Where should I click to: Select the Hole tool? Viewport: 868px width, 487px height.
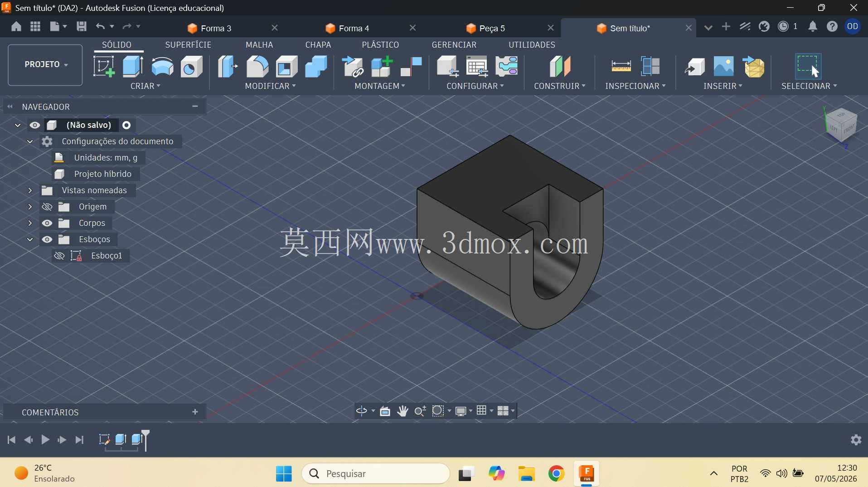point(192,66)
